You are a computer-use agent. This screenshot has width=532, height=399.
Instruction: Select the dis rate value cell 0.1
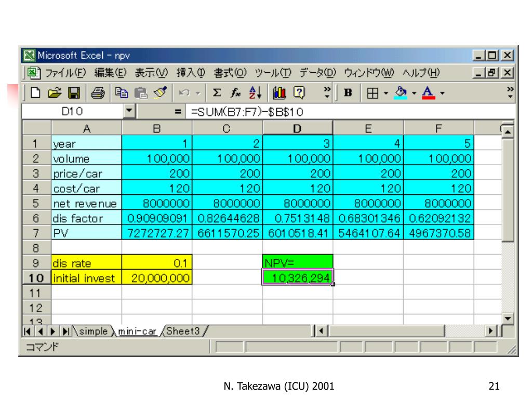click(157, 262)
